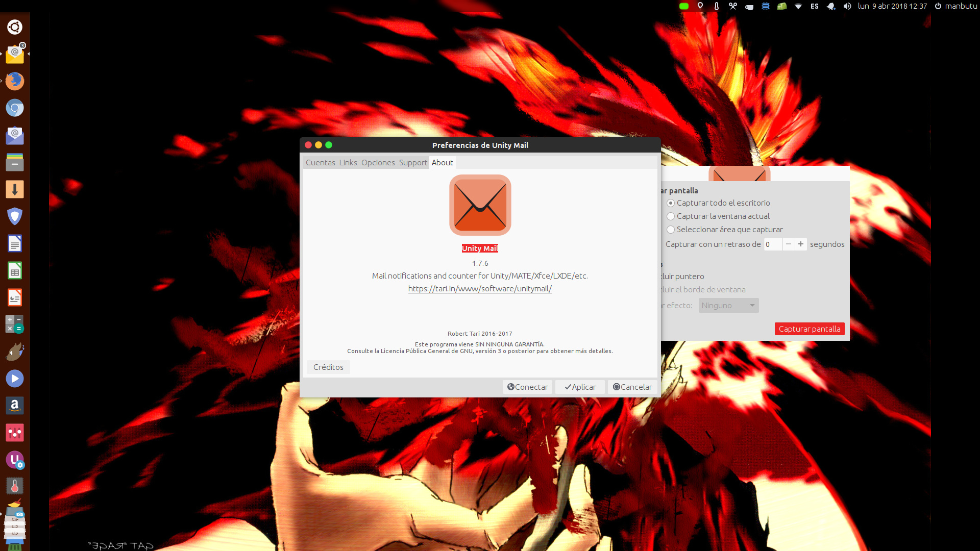Open the Wi-Fi network indicator
The height and width of the screenshot is (551, 980).
[798, 6]
